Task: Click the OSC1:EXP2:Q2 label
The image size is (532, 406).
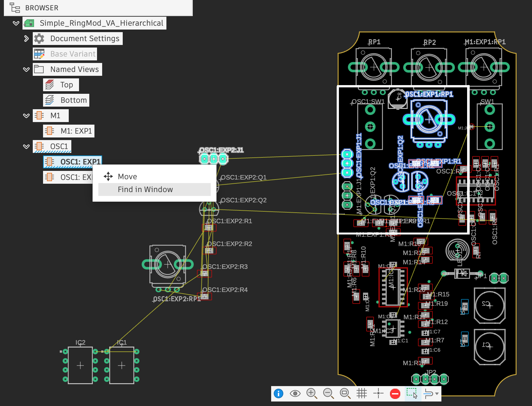Action: tap(244, 200)
